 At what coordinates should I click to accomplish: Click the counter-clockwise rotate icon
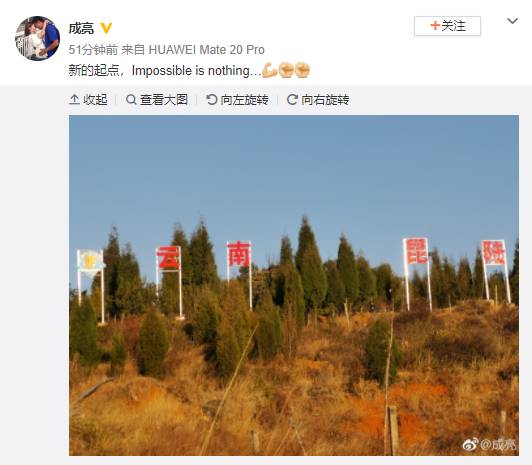point(212,100)
